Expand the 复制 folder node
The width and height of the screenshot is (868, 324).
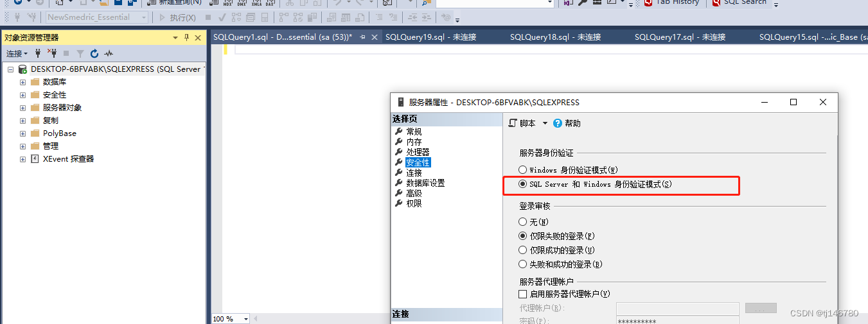(23, 121)
